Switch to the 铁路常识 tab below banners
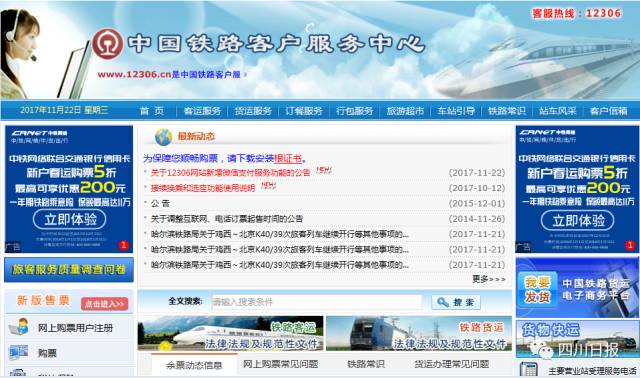This screenshot has width=640, height=378. 366,364
